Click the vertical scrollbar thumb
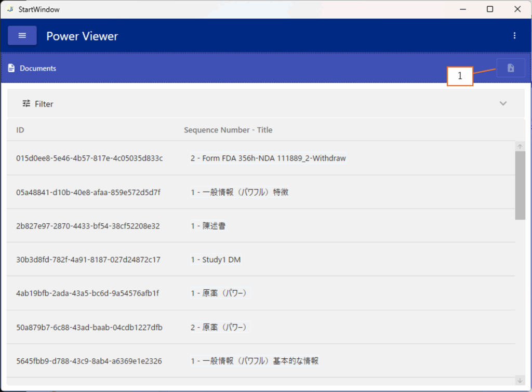Viewport: 532px width, 392px height. coord(520,185)
